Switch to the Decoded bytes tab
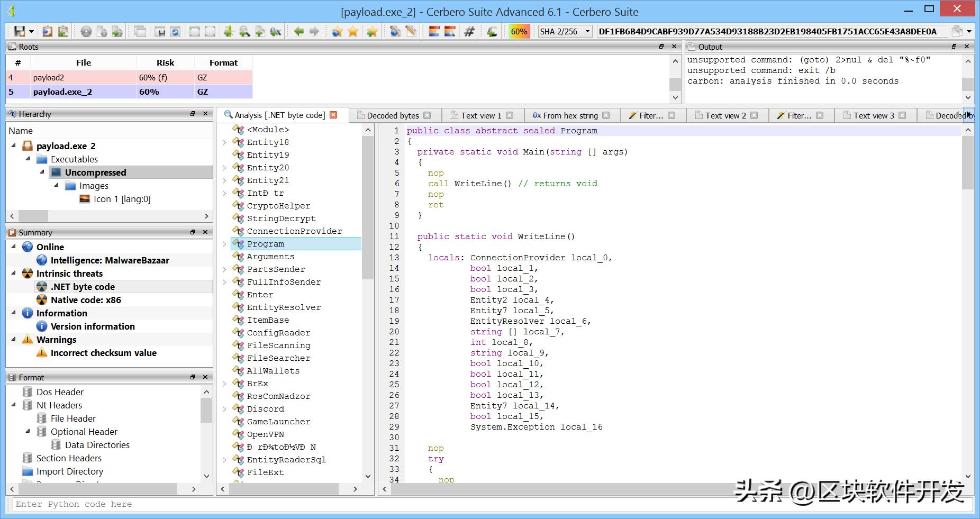 point(393,115)
